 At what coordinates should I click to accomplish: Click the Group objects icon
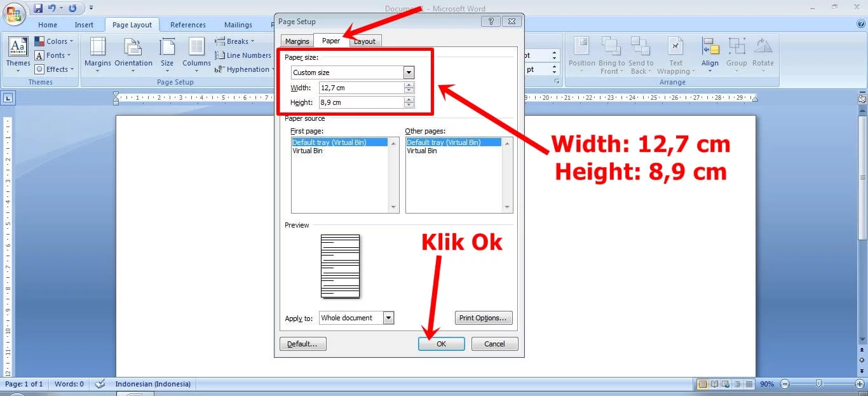pyautogui.click(x=736, y=55)
